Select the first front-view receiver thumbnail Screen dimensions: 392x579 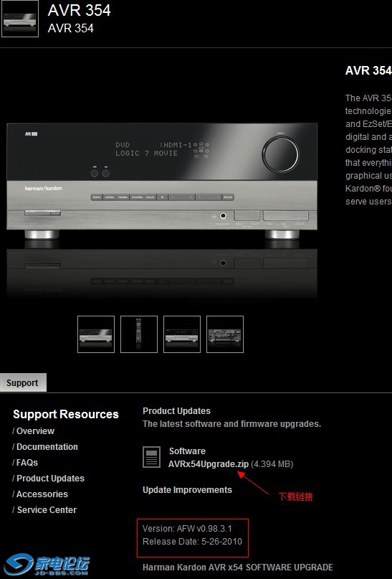click(x=96, y=334)
